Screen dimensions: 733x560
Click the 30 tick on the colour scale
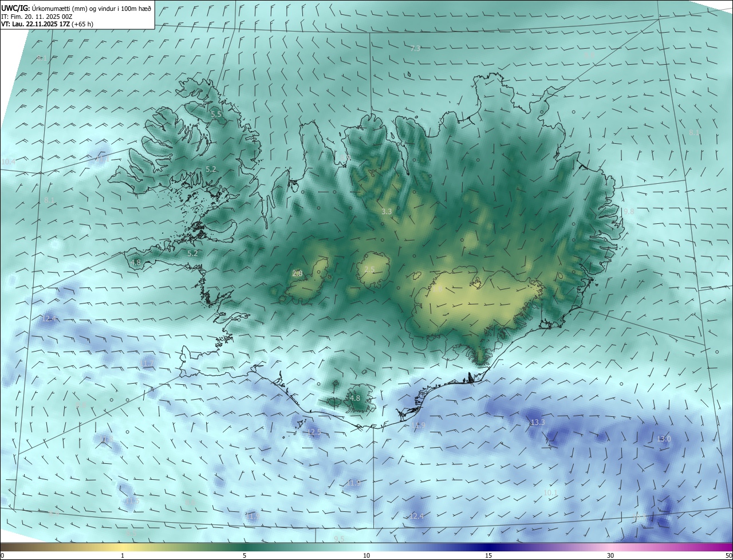[610, 555]
